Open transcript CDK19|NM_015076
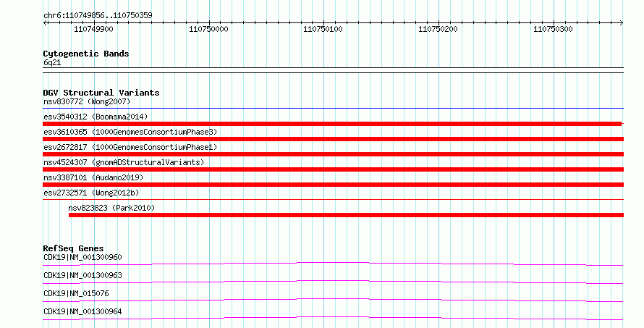The image size is (644, 328). pos(76,293)
